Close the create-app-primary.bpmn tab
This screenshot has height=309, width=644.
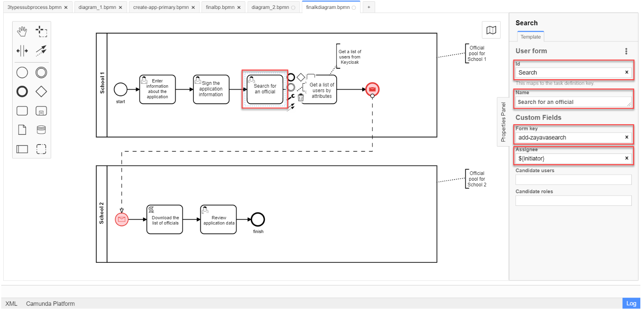[x=193, y=7]
